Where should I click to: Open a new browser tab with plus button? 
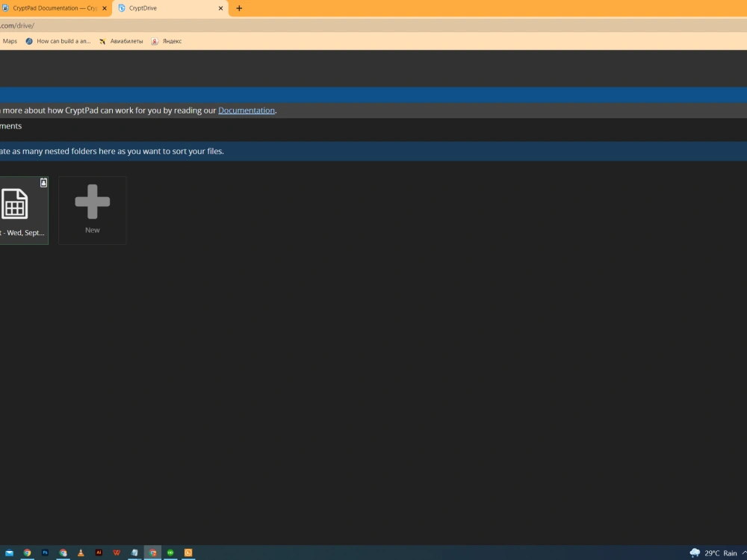[239, 8]
